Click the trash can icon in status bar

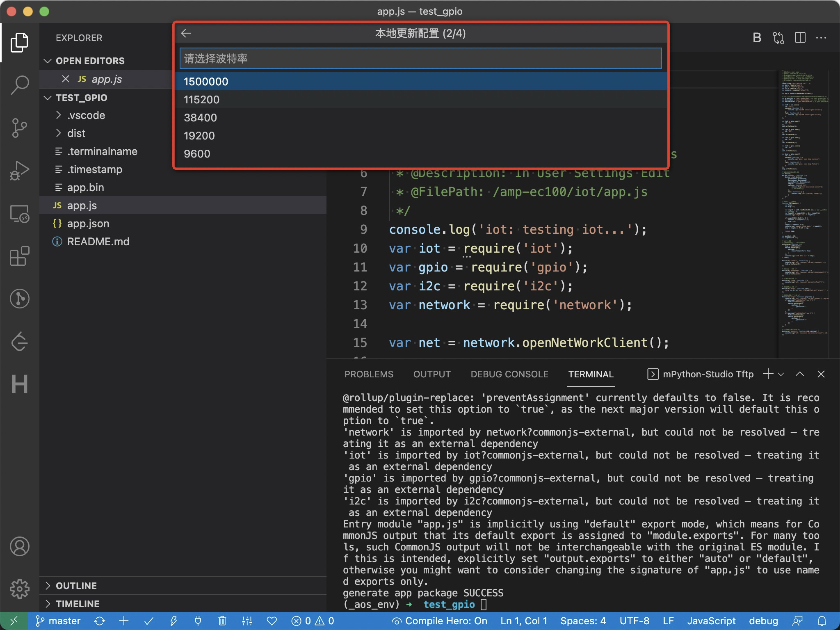pyautogui.click(x=222, y=621)
